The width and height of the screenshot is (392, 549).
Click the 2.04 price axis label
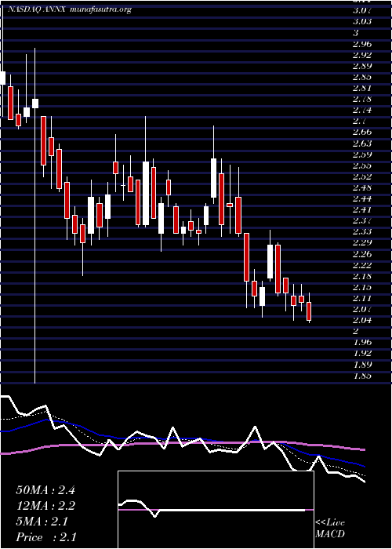click(363, 320)
